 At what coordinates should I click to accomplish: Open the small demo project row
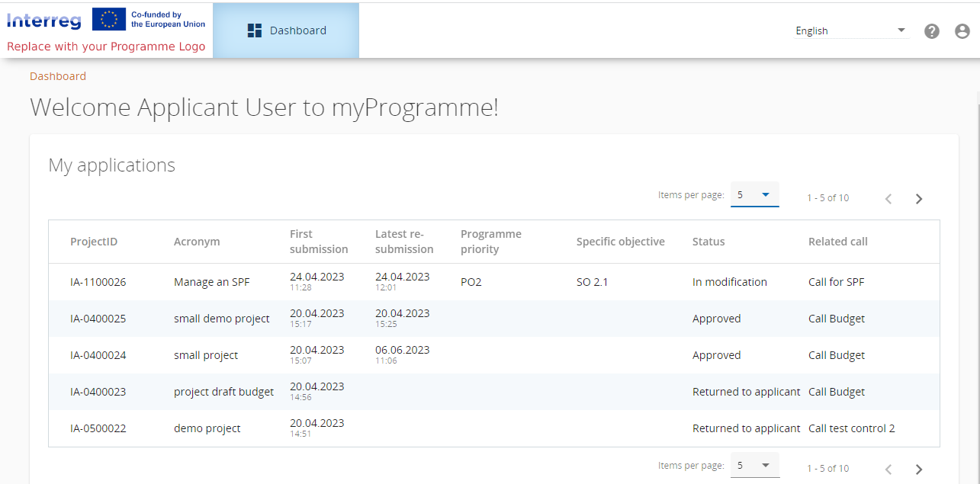pyautogui.click(x=221, y=319)
